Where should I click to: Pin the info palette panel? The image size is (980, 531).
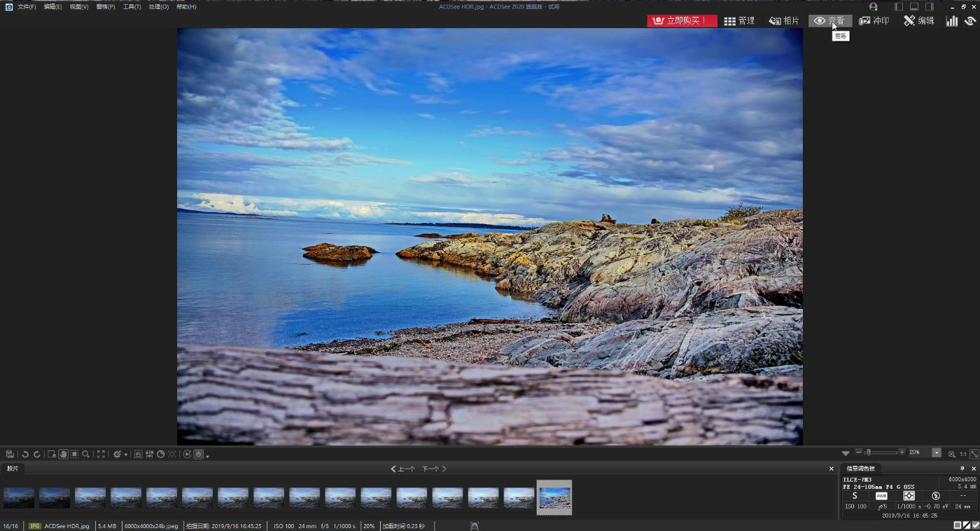click(962, 469)
